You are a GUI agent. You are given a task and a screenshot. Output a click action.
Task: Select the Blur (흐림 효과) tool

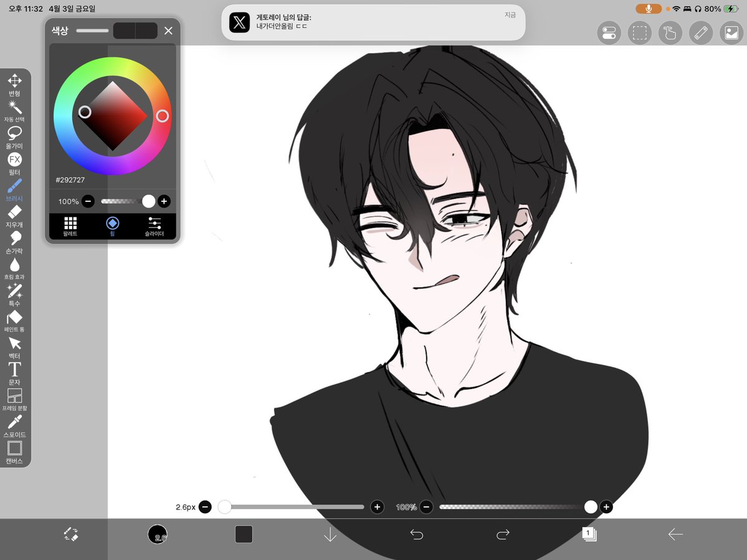[x=14, y=268]
